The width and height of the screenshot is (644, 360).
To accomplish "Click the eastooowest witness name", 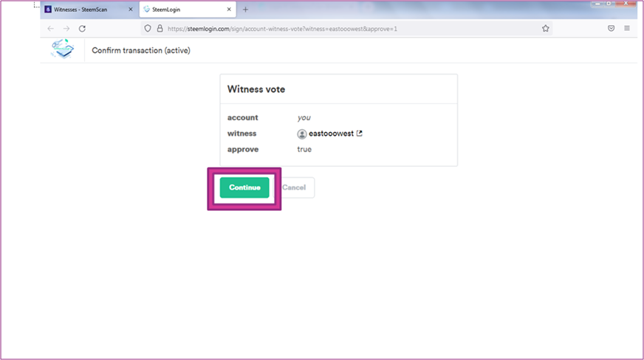I will click(331, 134).
